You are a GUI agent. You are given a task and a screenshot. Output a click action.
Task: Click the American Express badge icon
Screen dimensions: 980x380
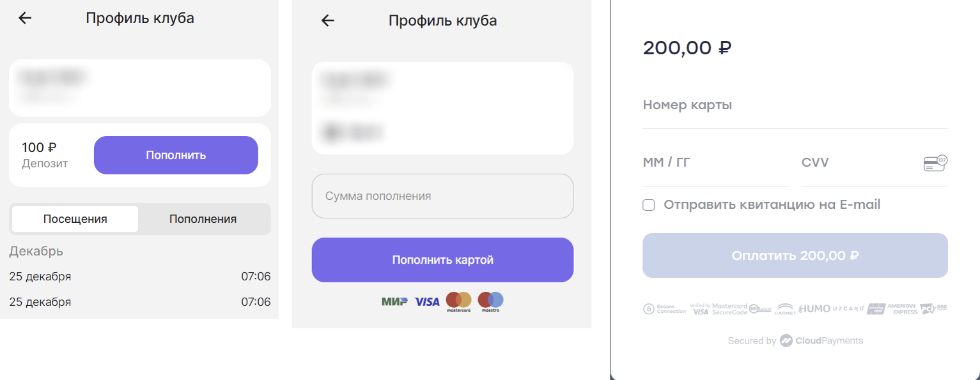(x=901, y=308)
